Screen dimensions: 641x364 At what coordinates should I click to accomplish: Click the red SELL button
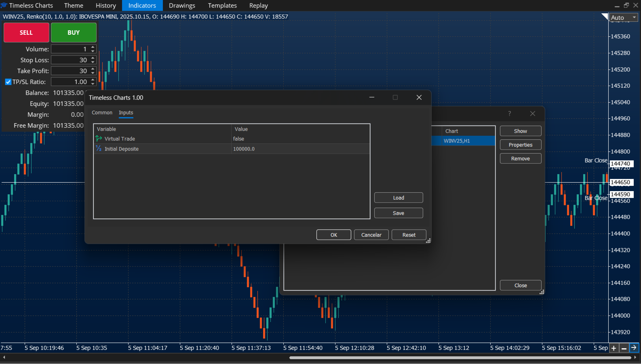coord(26,32)
